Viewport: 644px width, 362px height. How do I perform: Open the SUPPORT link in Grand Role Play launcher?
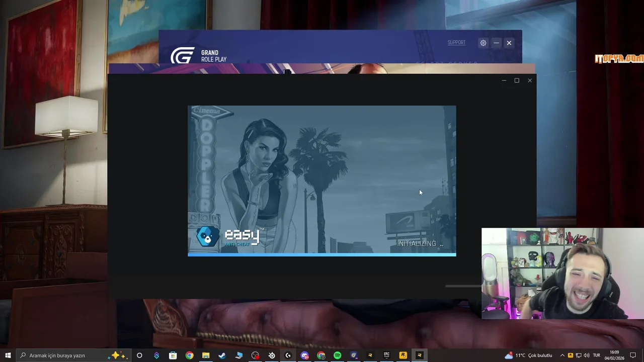tap(456, 43)
